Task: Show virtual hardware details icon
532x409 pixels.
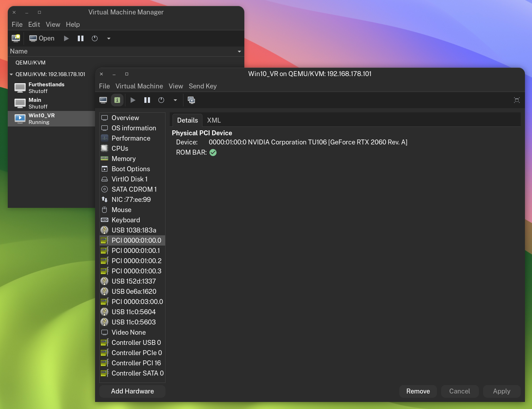Action: [117, 100]
